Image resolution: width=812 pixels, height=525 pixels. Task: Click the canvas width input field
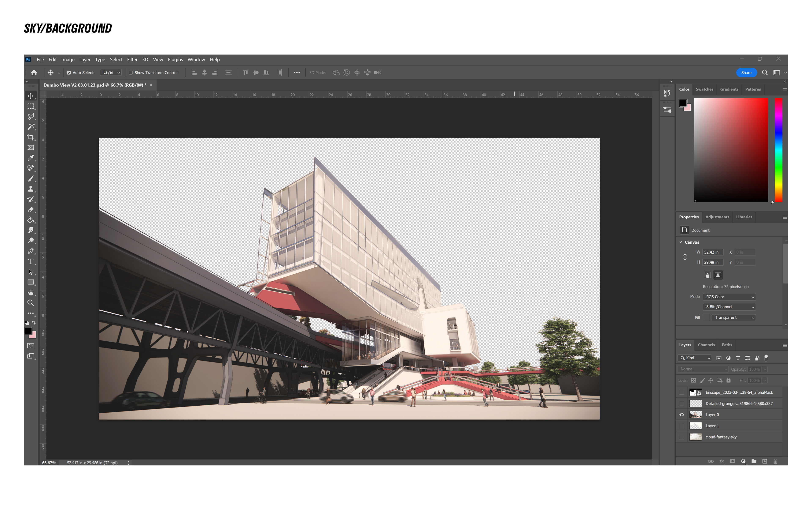(x=712, y=252)
